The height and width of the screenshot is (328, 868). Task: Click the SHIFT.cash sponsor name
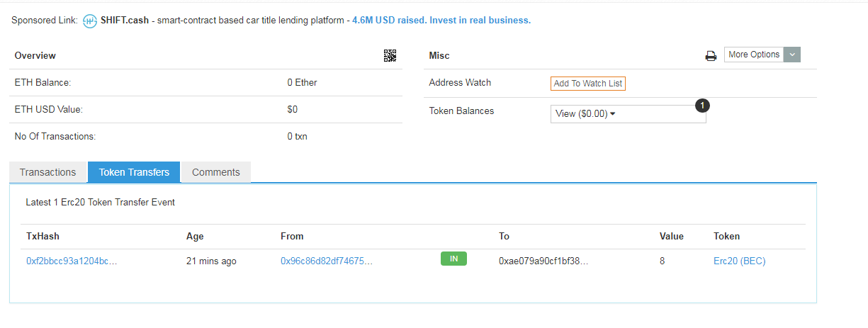click(x=125, y=21)
